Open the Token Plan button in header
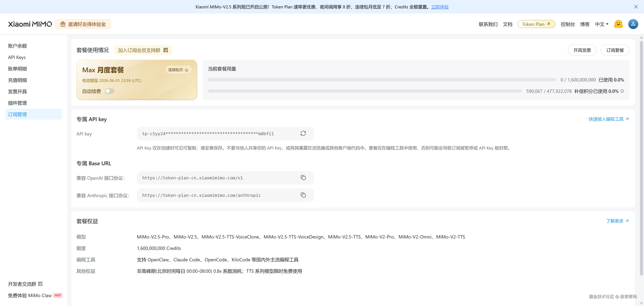Image resolution: width=644 pixels, height=306 pixels. (536, 24)
